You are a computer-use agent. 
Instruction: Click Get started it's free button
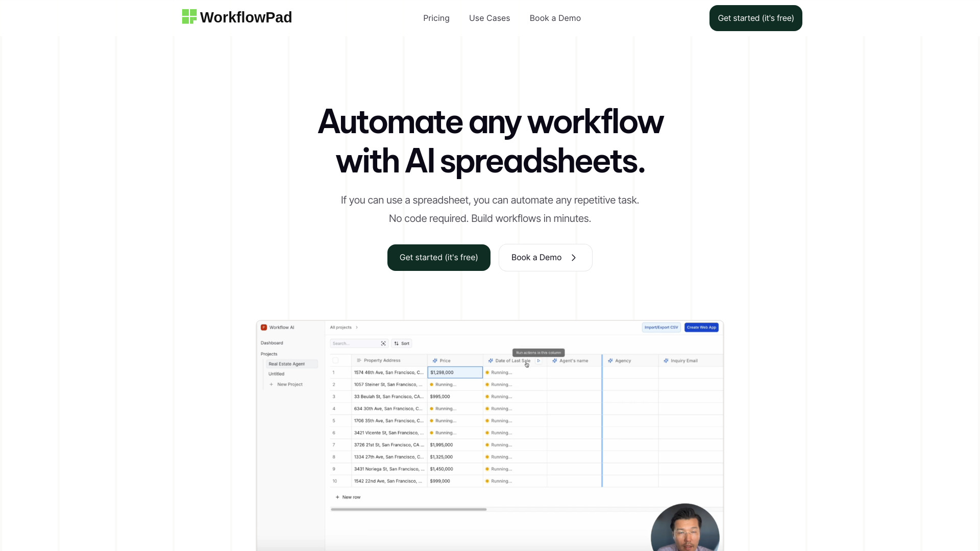755,17
